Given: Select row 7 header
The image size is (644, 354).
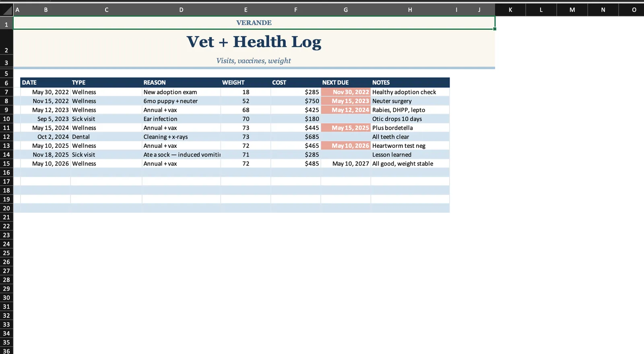Looking at the screenshot, I should (x=6, y=92).
